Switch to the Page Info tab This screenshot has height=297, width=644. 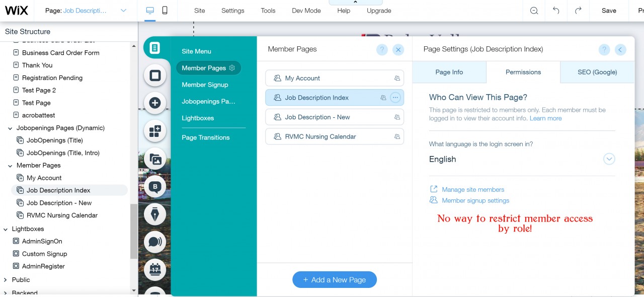pos(449,72)
